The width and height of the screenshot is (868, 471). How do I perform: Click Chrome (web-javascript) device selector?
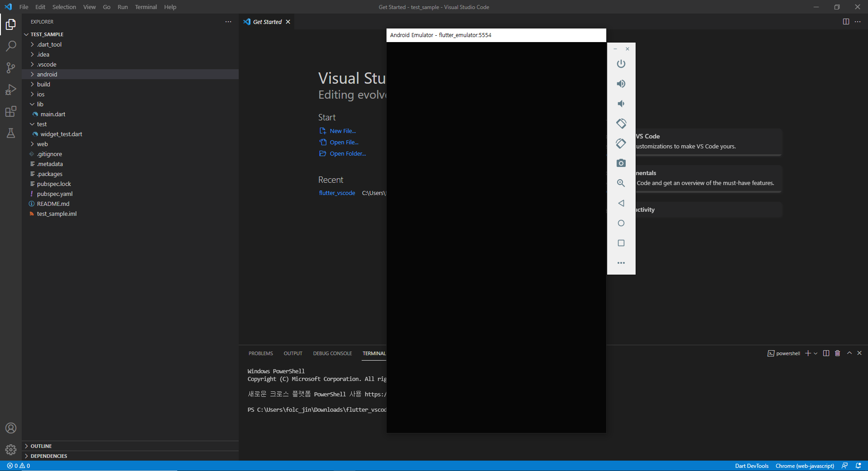[805, 466]
